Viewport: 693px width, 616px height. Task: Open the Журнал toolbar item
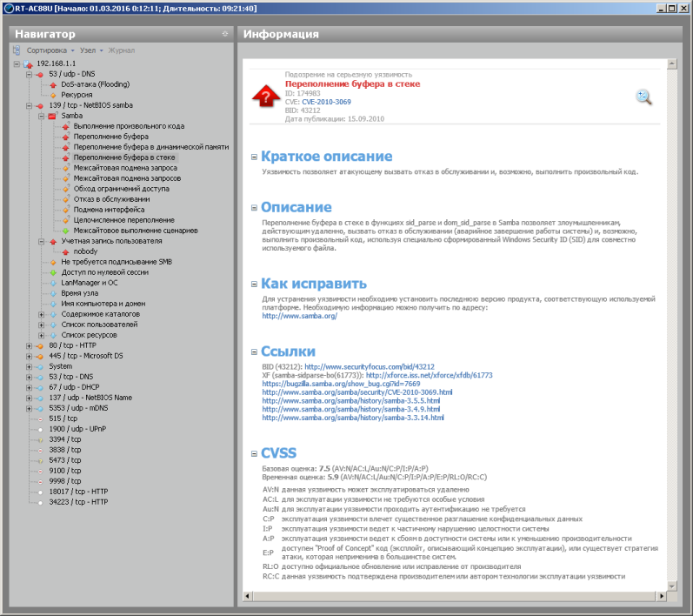click(x=122, y=50)
